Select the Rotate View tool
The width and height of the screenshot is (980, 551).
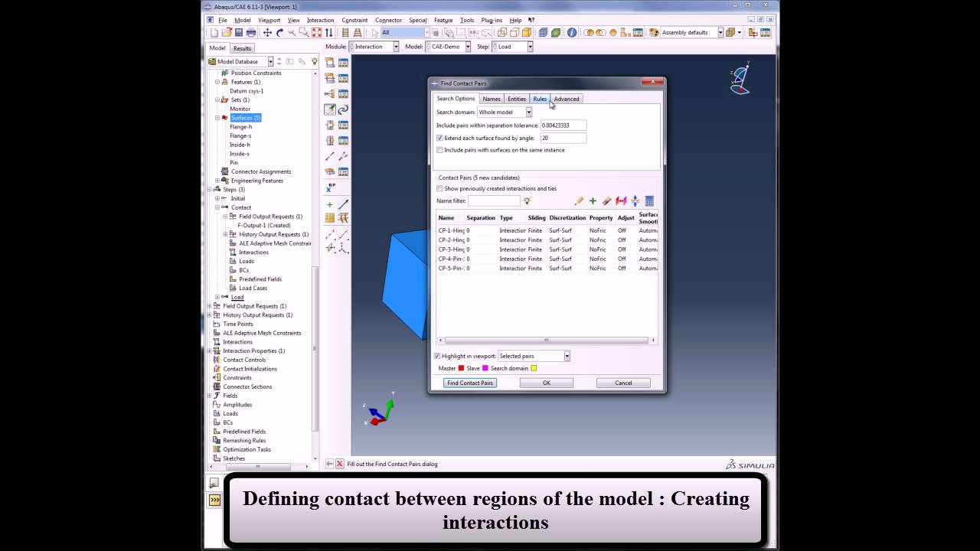[x=279, y=33]
